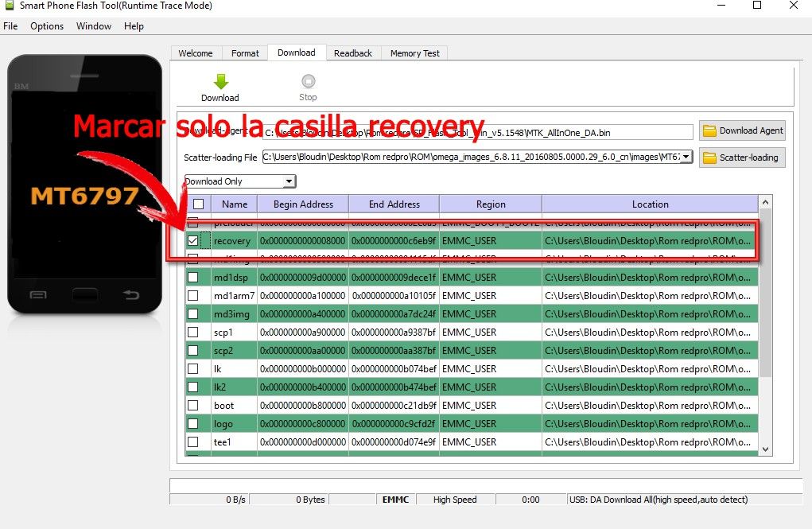Click the vertical scrollbar thumb in partition list
Image resolution: width=812 pixels, height=529 pixels.
pyautogui.click(x=765, y=293)
